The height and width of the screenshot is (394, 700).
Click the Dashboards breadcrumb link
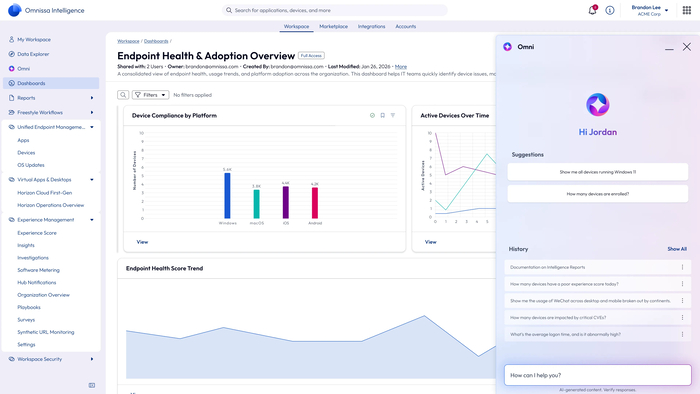[x=156, y=41]
